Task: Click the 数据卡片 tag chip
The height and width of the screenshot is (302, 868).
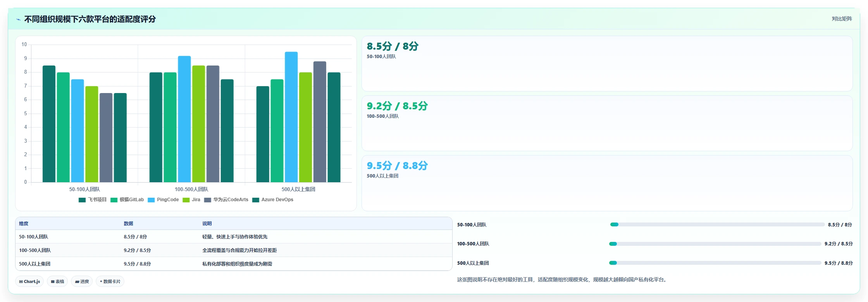Action: [110, 281]
